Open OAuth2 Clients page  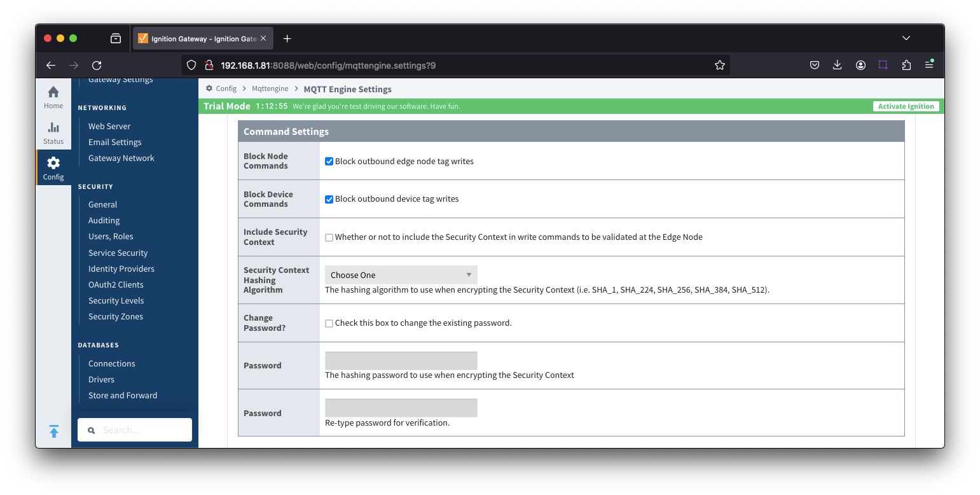tap(116, 284)
